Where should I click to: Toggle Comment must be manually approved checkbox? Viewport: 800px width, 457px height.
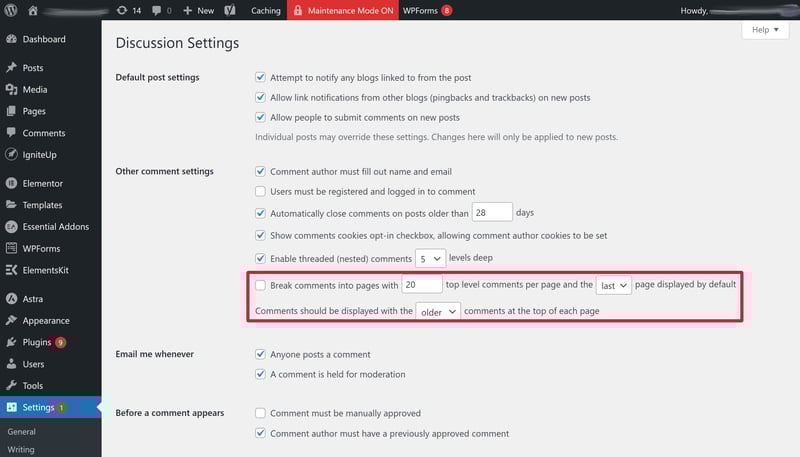(260, 413)
